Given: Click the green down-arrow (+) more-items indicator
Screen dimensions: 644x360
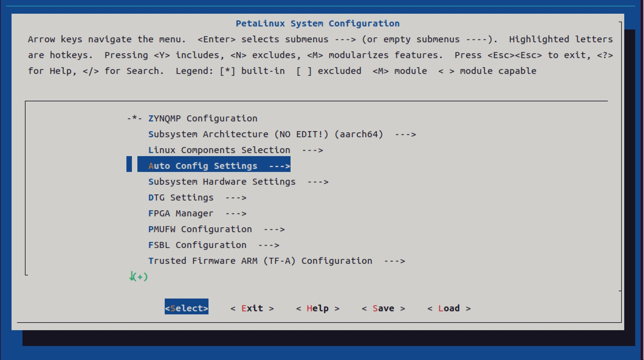Looking at the screenshot, I should click(138, 276).
